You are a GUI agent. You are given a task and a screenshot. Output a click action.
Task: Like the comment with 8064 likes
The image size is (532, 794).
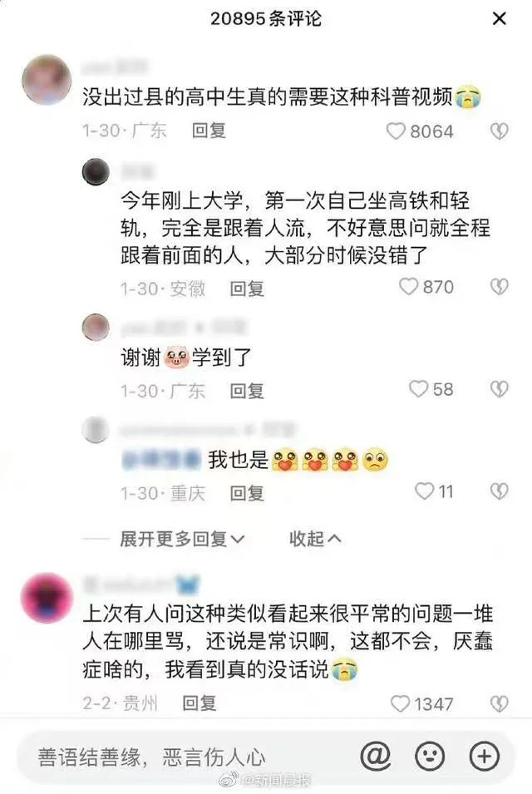(x=396, y=131)
